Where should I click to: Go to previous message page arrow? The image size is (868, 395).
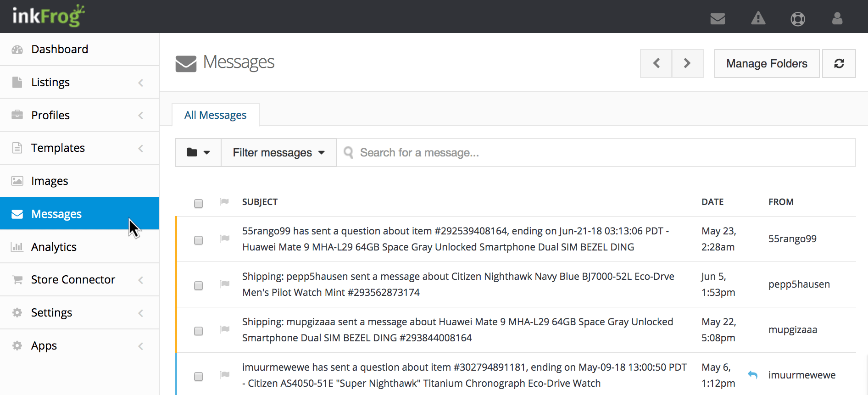pos(656,64)
